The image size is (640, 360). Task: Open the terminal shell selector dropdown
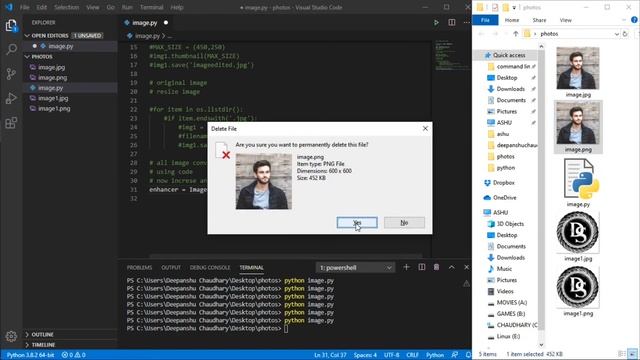click(355, 268)
